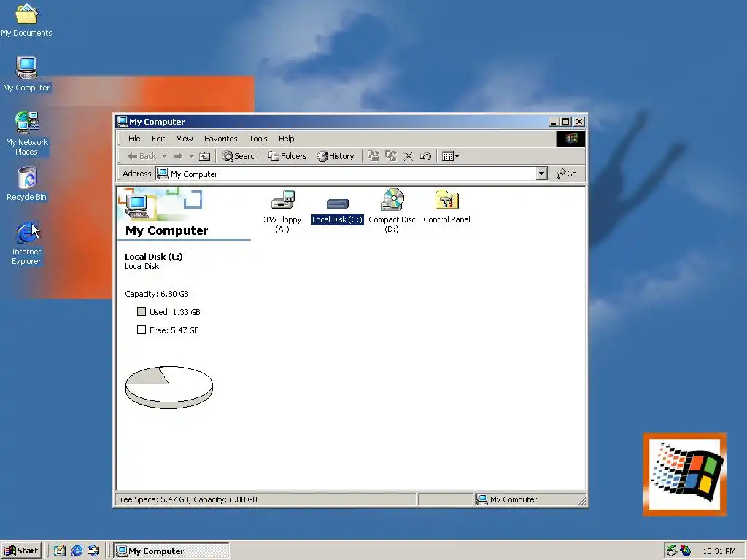Open the Search pane from toolbar
The width and height of the screenshot is (747, 560).
point(240,156)
